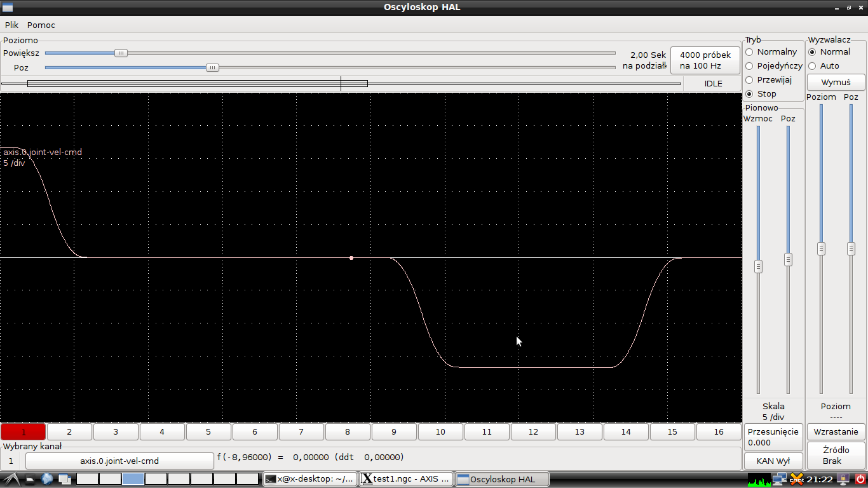Select Stop run mode
This screenshot has width=868, height=488.
click(x=761, y=93)
